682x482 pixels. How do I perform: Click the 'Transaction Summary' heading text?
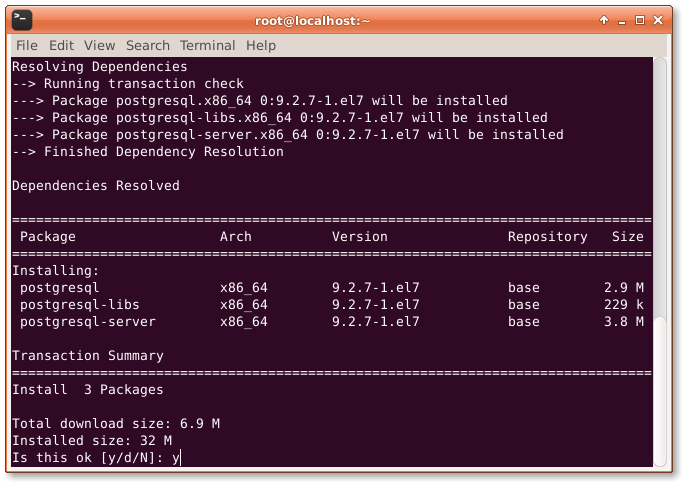[88, 356]
